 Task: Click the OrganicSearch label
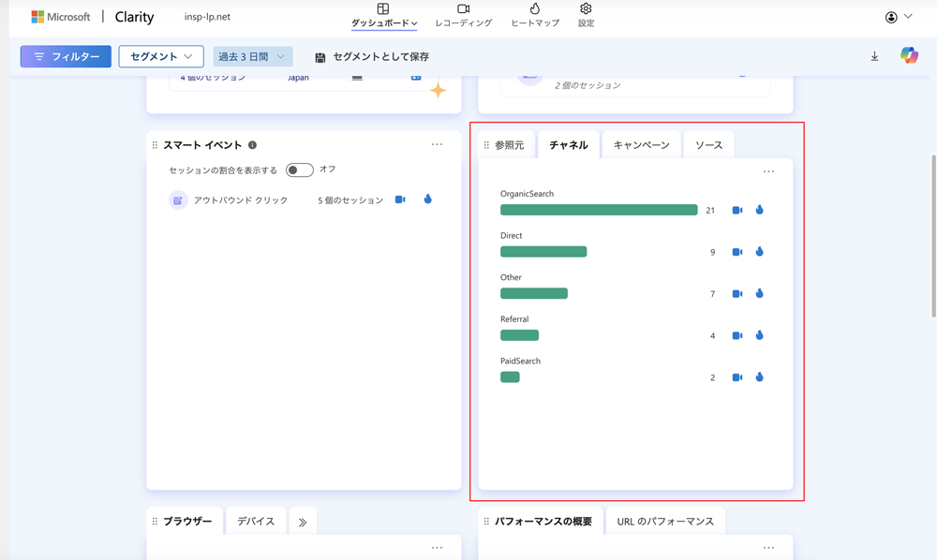pos(527,194)
